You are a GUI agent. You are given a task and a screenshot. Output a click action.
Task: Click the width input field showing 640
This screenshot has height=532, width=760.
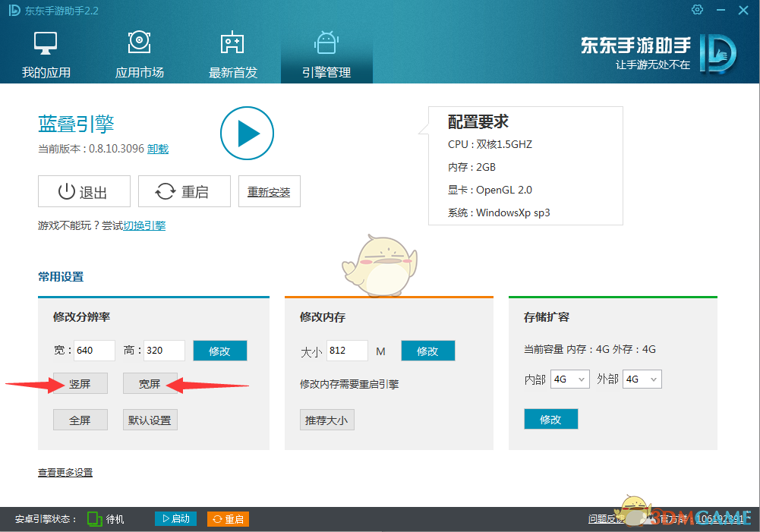click(94, 351)
